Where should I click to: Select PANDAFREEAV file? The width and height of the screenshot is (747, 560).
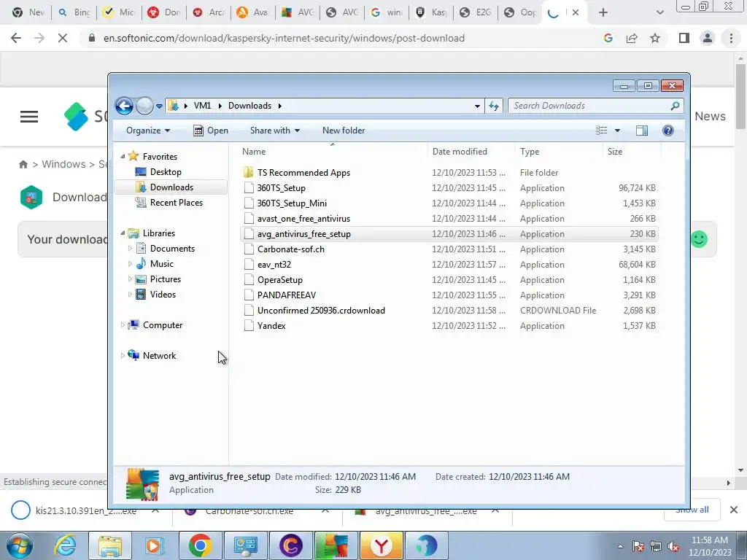coord(286,295)
